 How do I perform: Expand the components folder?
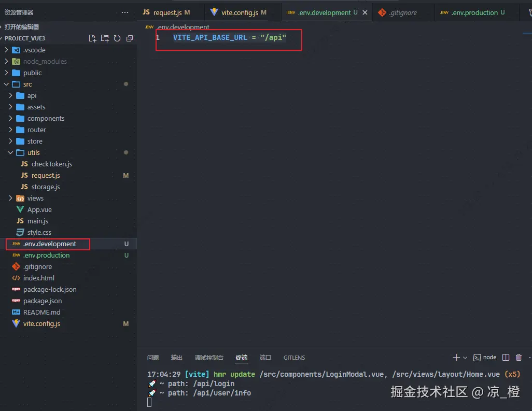click(x=10, y=118)
